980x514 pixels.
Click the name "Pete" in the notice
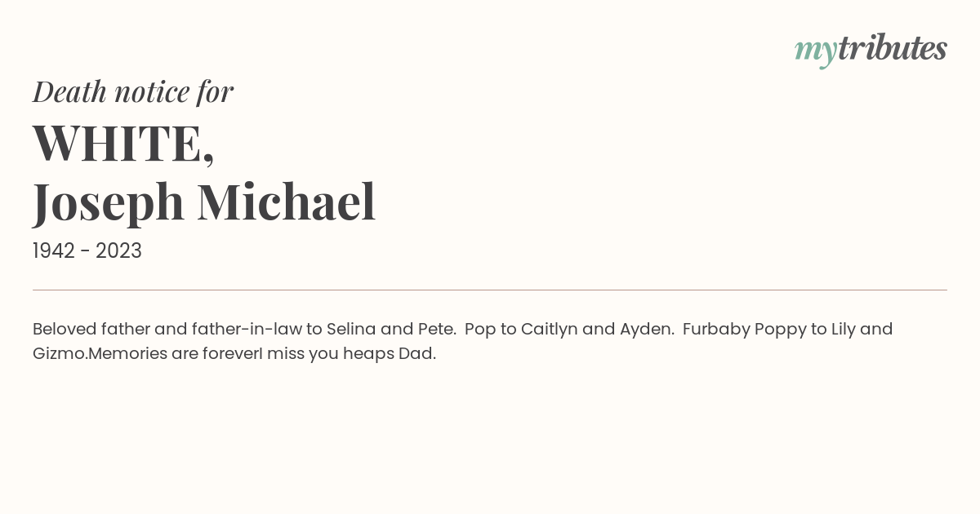click(x=435, y=329)
